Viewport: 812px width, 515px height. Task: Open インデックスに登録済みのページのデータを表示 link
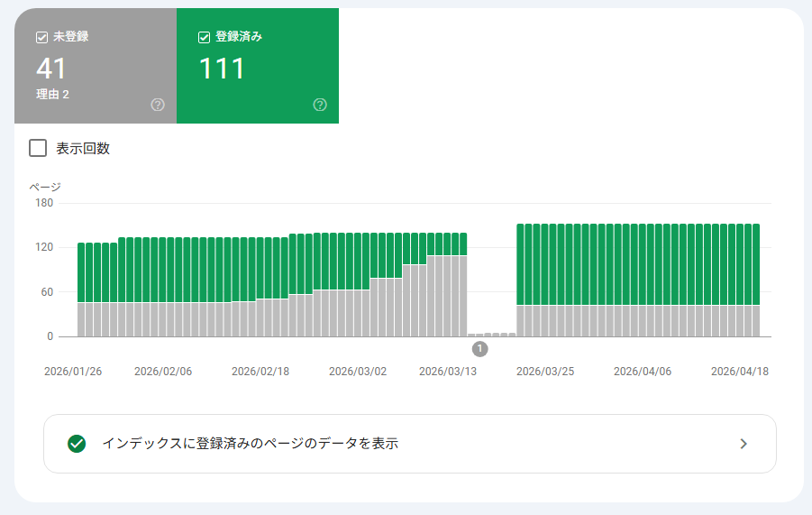coord(251,444)
